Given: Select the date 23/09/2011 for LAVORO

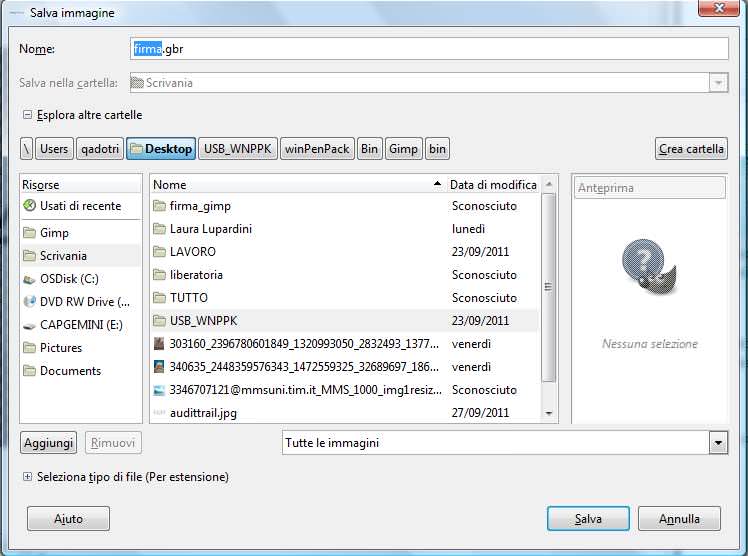Looking at the screenshot, I should [x=480, y=251].
